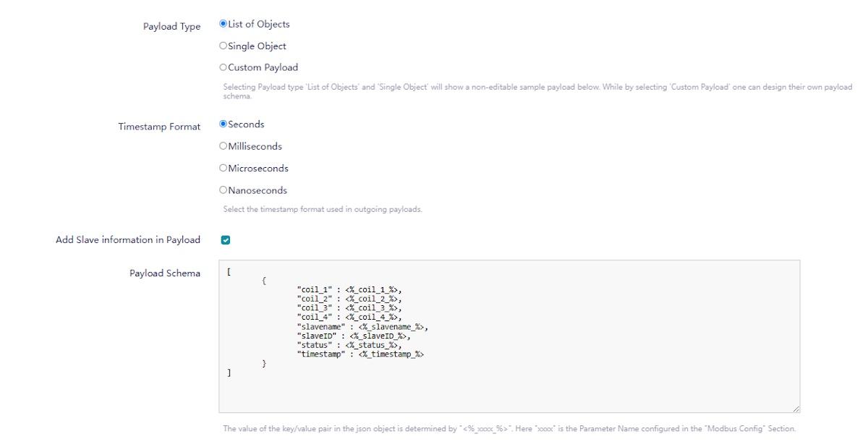This screenshot has height=442, width=868.
Task: Click the "slavename" line in schema
Action: [x=362, y=326]
